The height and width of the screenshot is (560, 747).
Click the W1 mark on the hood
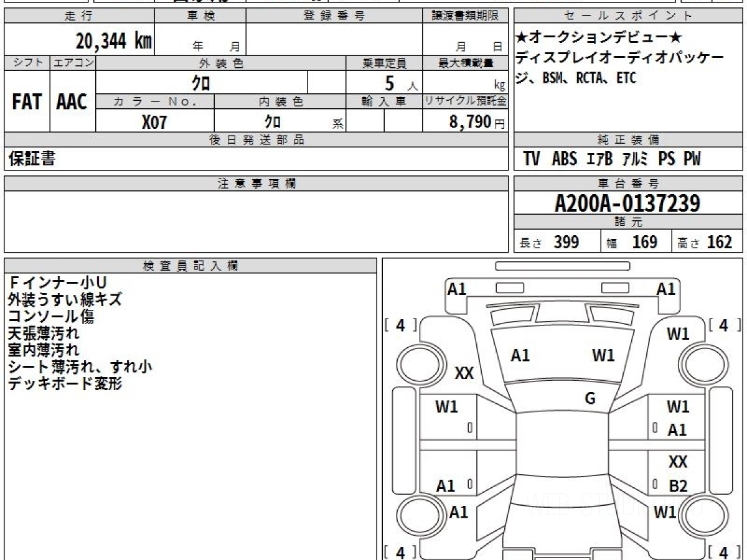[603, 355]
